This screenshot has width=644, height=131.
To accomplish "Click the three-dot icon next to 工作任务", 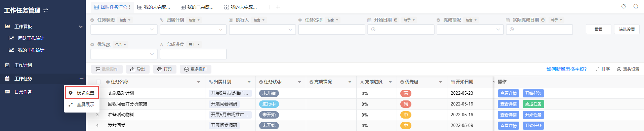I will point(81,79).
